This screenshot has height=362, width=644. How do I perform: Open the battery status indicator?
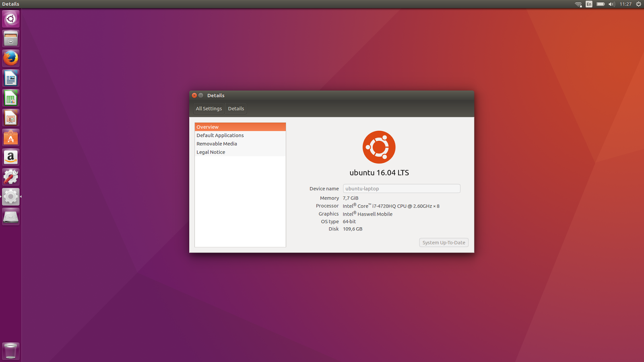click(600, 4)
